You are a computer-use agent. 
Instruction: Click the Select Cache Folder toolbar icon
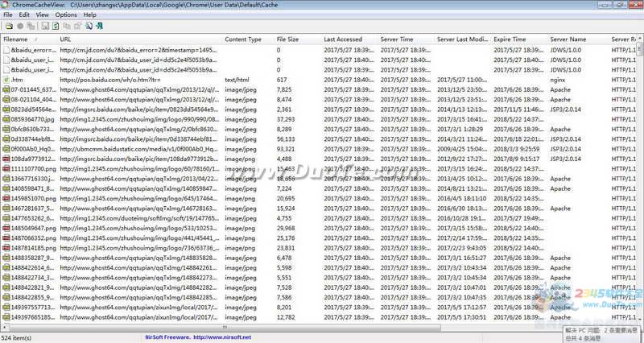tap(9, 26)
